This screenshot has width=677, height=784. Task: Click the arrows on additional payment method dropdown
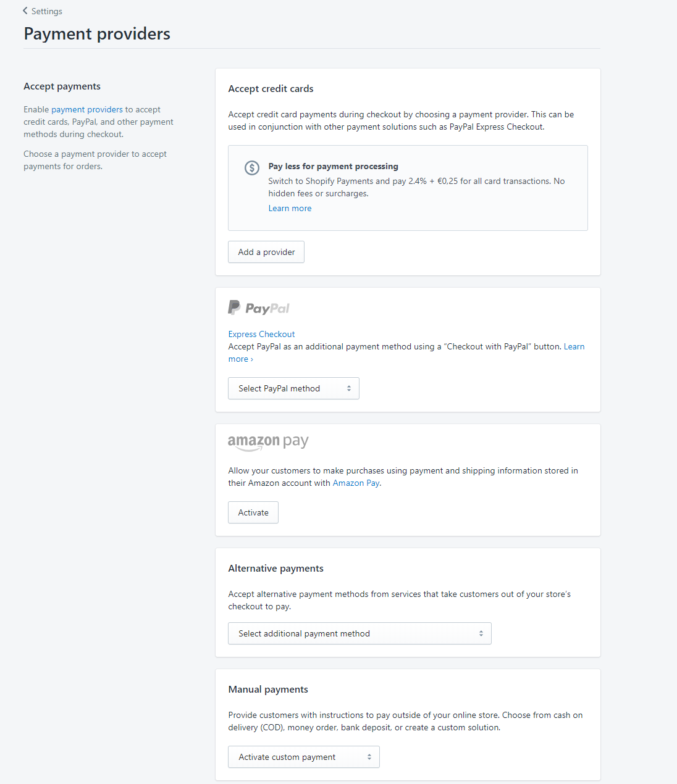tap(481, 633)
